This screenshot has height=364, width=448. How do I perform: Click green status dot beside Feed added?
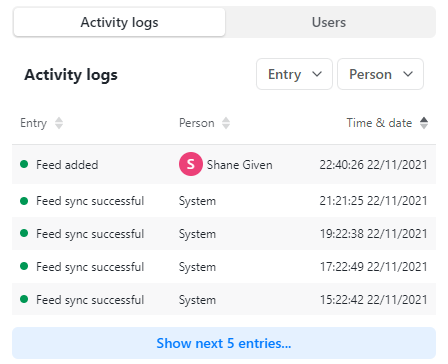[x=24, y=164]
